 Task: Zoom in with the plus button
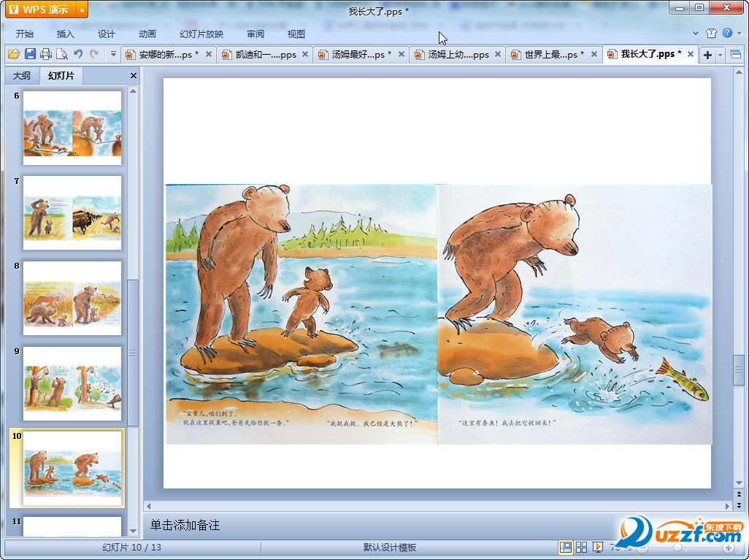click(x=728, y=548)
